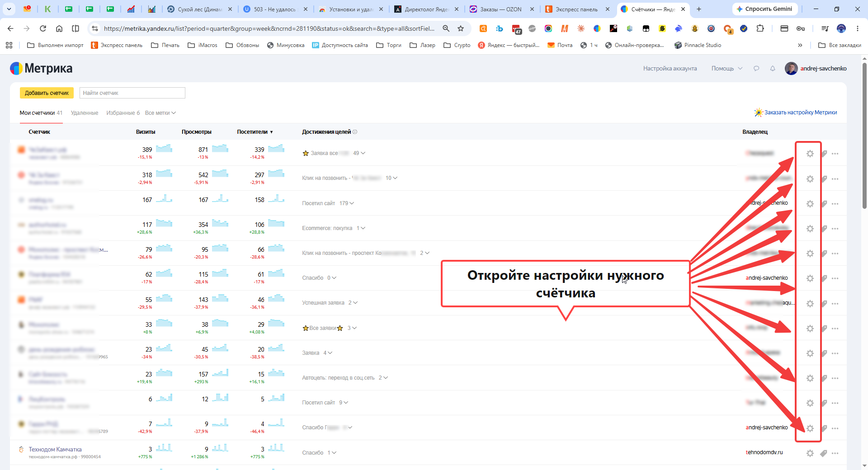Click tag icon for Технодом Камчатка counter
The width and height of the screenshot is (868, 470).
[x=824, y=453]
